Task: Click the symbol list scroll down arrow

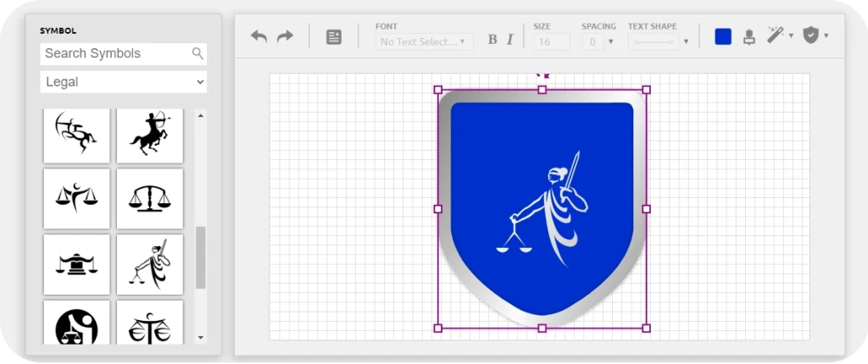Action: [x=201, y=337]
